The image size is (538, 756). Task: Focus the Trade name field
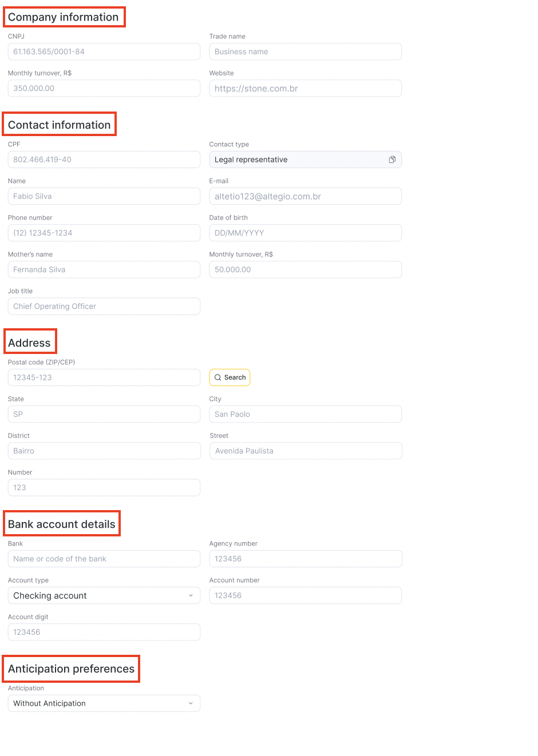click(305, 51)
